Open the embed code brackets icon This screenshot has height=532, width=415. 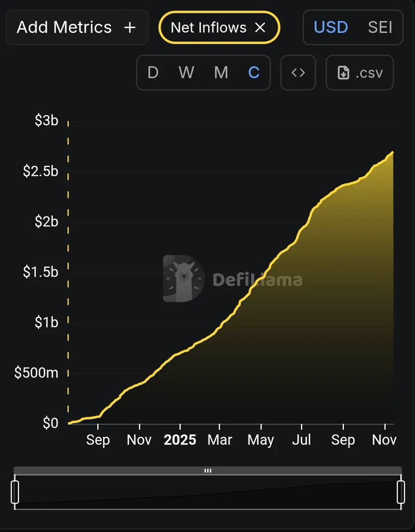pyautogui.click(x=298, y=72)
